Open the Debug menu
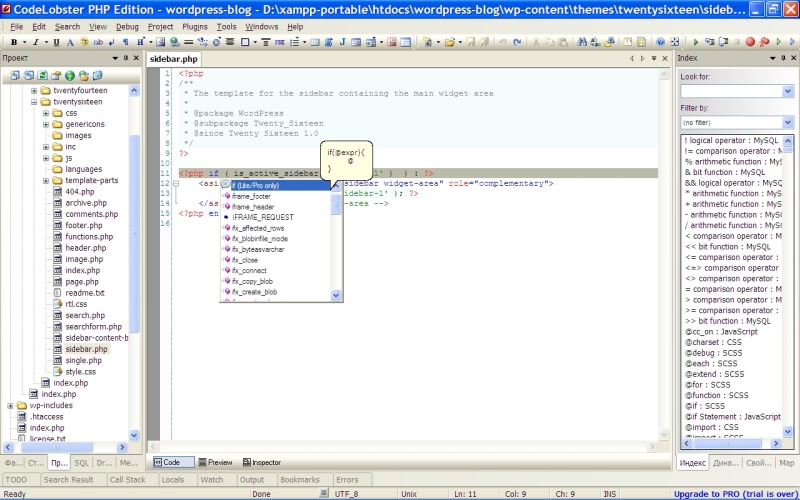 pos(127,27)
